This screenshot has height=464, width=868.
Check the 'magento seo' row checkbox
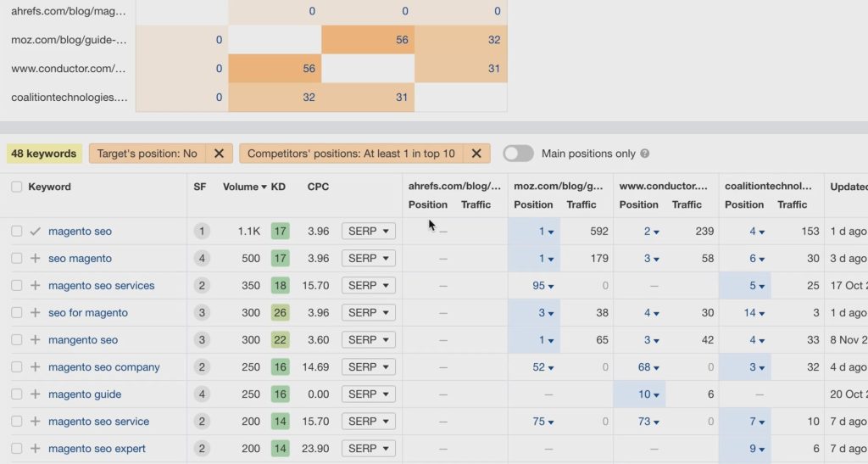point(17,231)
